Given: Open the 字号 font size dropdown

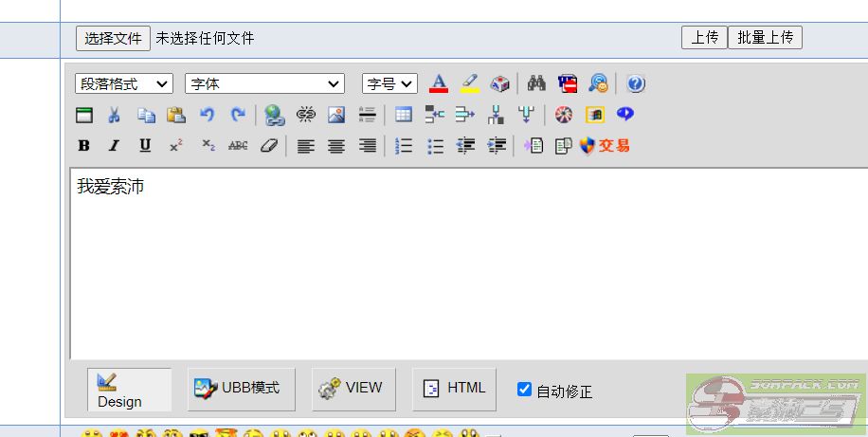Looking at the screenshot, I should (x=389, y=83).
